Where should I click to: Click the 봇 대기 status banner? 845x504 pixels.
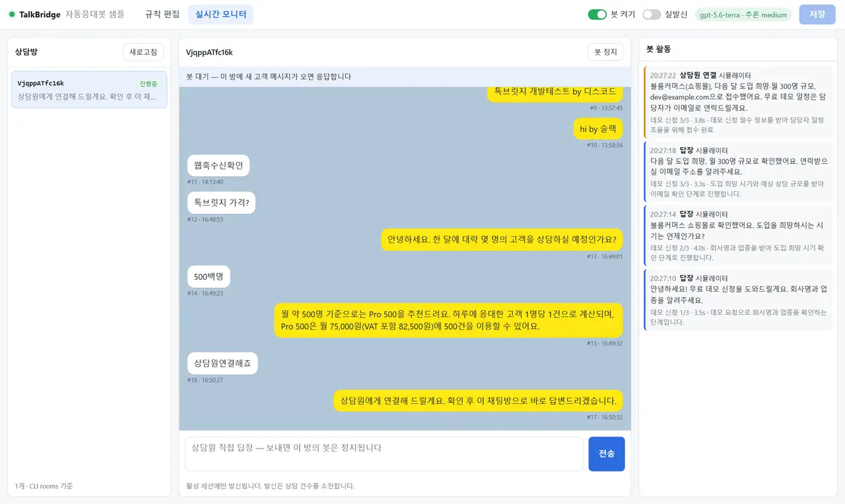405,77
